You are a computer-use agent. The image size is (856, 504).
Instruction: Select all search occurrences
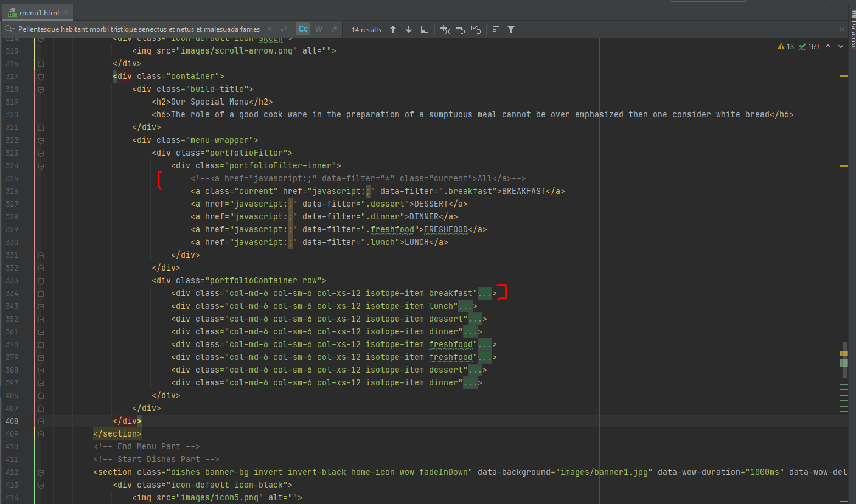[x=477, y=29]
